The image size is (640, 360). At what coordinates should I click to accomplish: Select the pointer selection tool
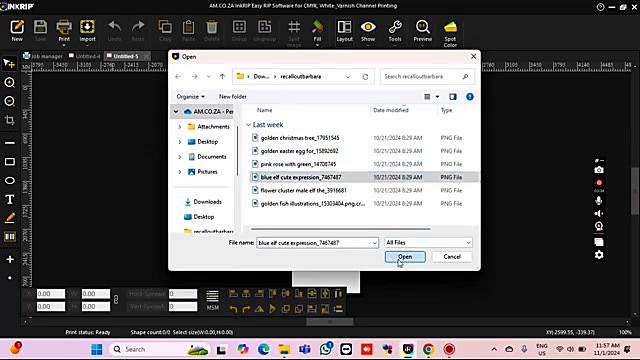pyautogui.click(x=9, y=63)
